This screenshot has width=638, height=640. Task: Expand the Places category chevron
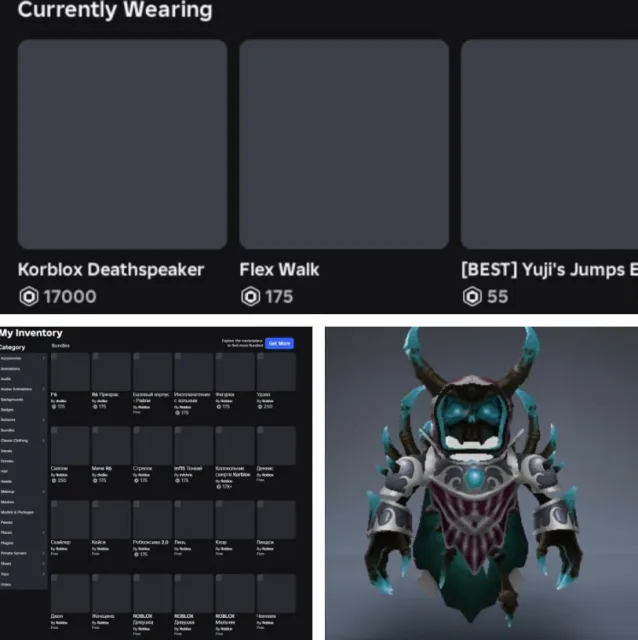pos(44,533)
